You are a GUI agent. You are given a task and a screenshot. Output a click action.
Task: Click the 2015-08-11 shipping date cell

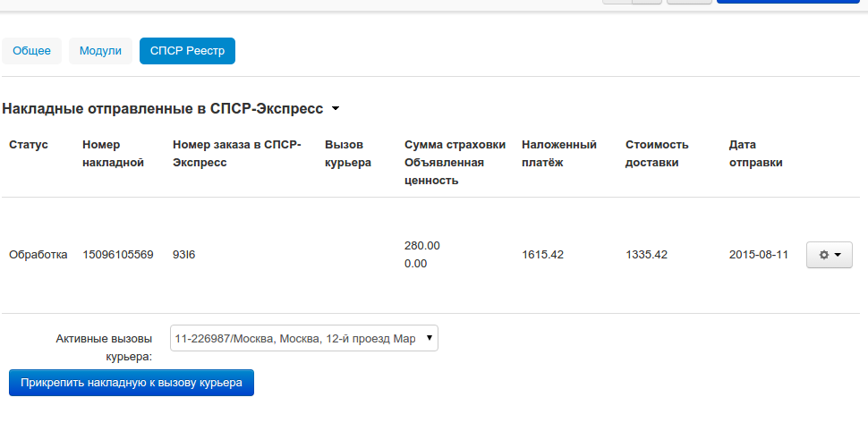click(759, 255)
